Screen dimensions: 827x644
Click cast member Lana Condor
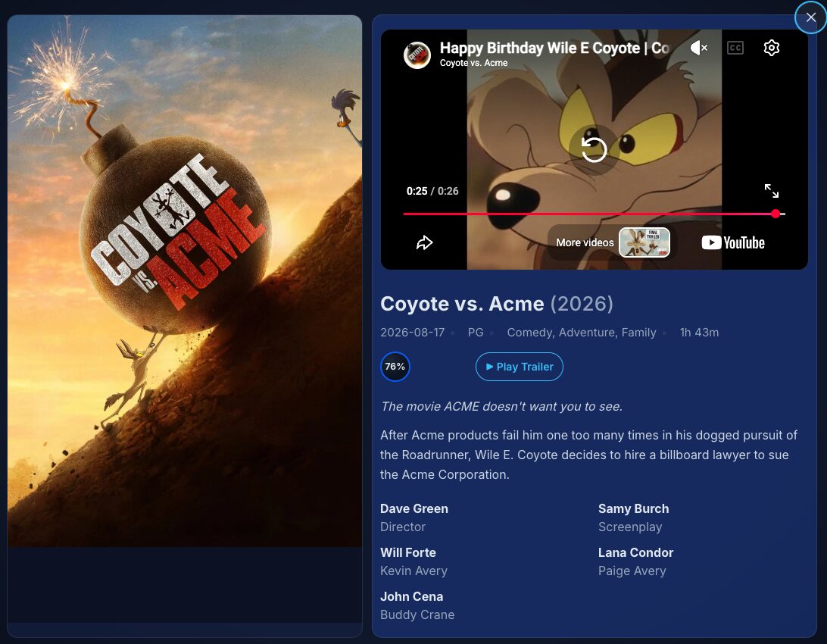pyautogui.click(x=635, y=552)
